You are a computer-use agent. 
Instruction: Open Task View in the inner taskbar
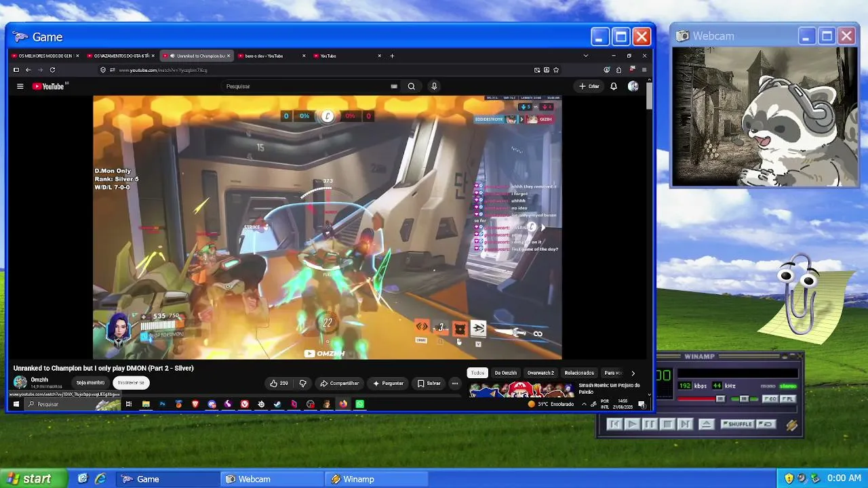(128, 404)
